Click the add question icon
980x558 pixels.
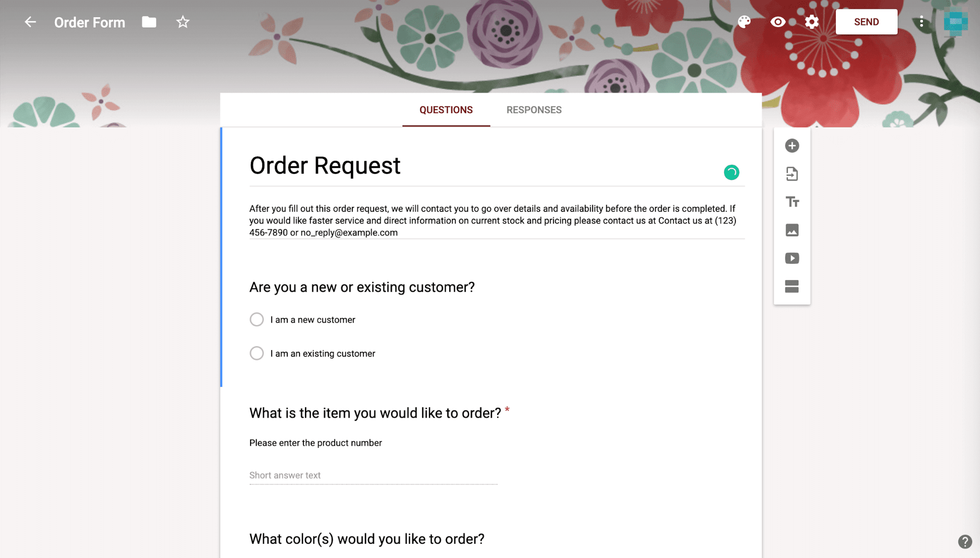792,145
